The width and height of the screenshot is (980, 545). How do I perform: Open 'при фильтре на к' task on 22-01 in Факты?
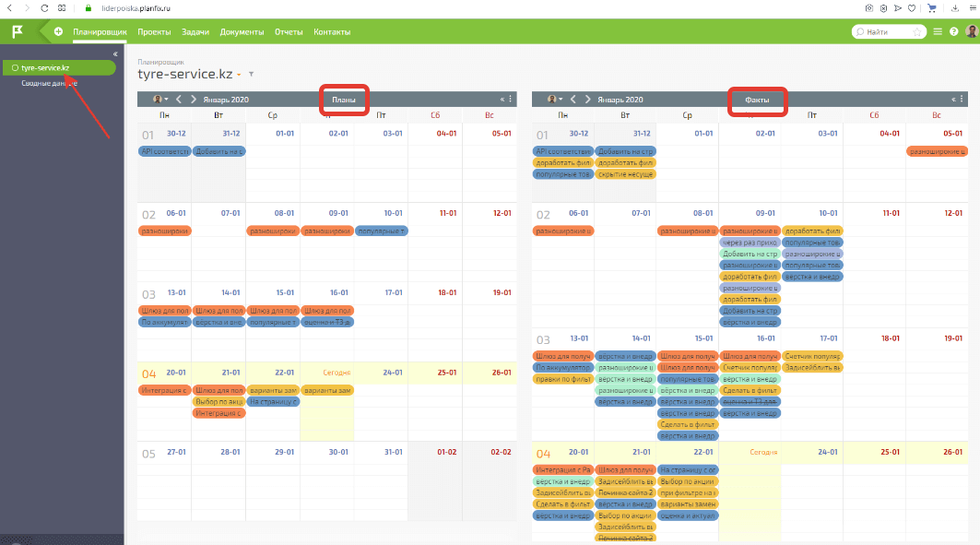[x=688, y=492]
